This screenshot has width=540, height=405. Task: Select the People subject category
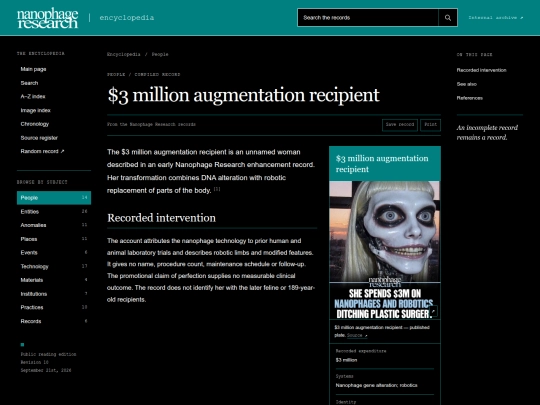pos(54,198)
